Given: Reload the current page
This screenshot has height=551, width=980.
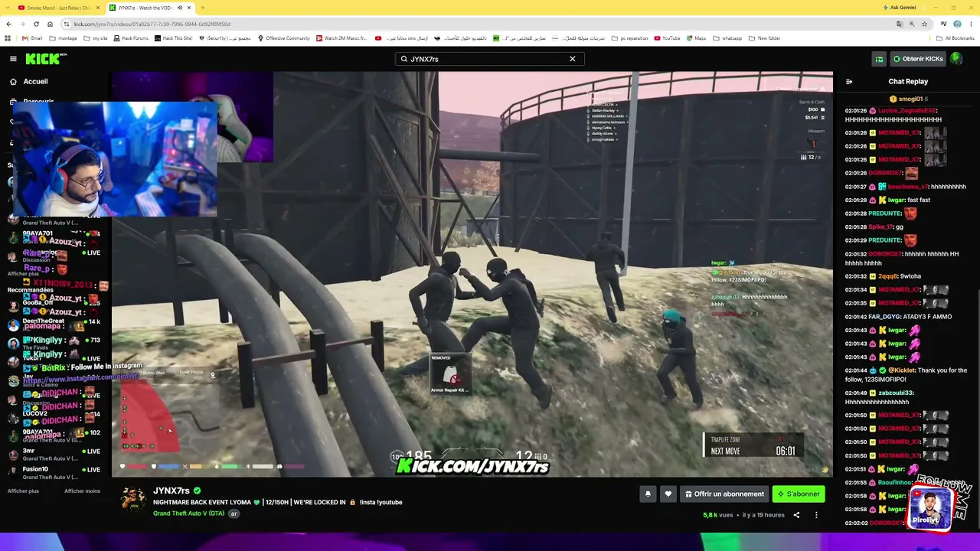Looking at the screenshot, I should (36, 24).
